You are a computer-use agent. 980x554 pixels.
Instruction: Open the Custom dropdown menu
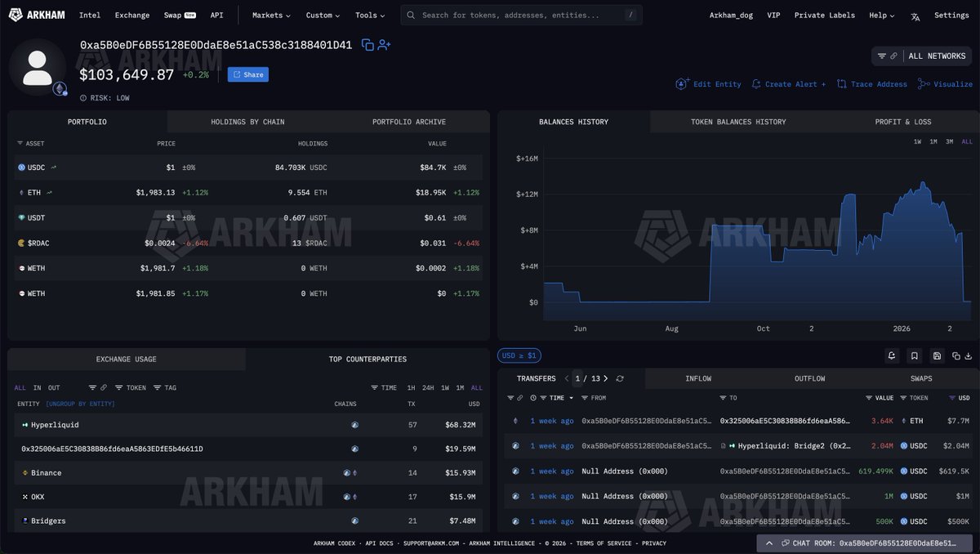click(x=323, y=16)
